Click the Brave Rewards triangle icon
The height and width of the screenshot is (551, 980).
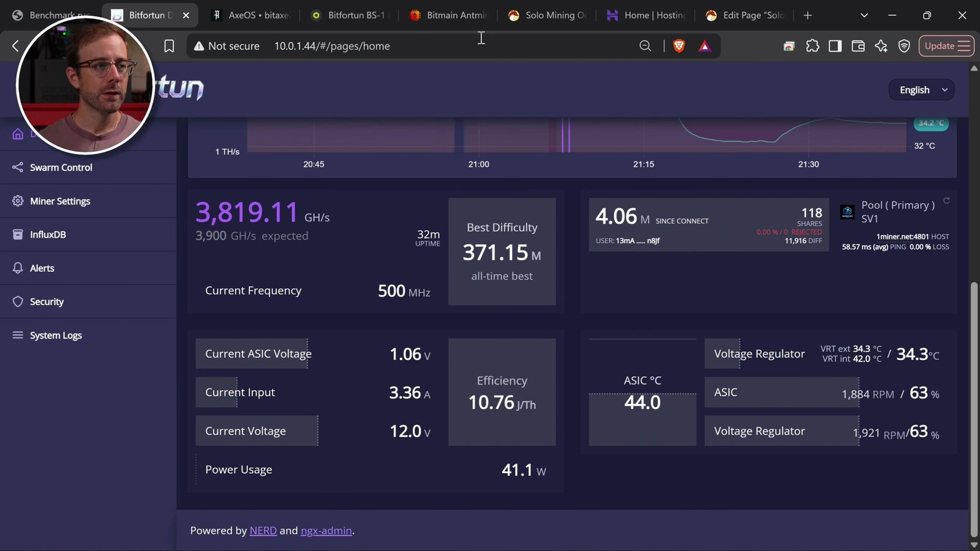pos(705,46)
